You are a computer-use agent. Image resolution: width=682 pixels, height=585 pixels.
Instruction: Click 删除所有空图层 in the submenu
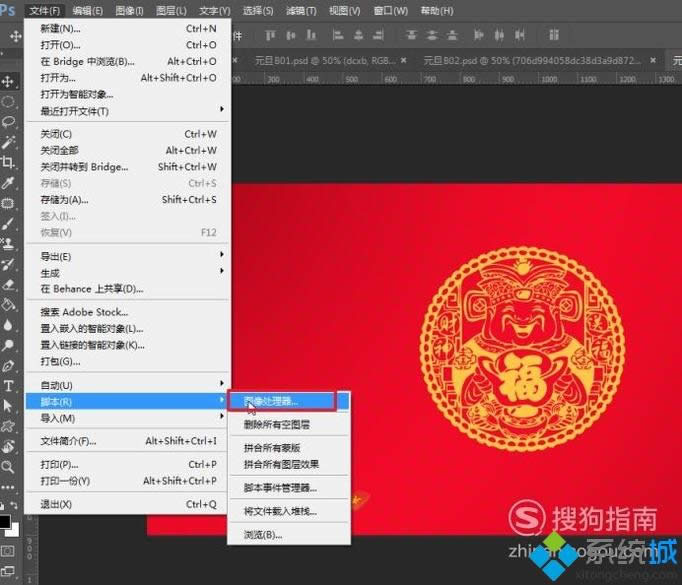pos(283,424)
